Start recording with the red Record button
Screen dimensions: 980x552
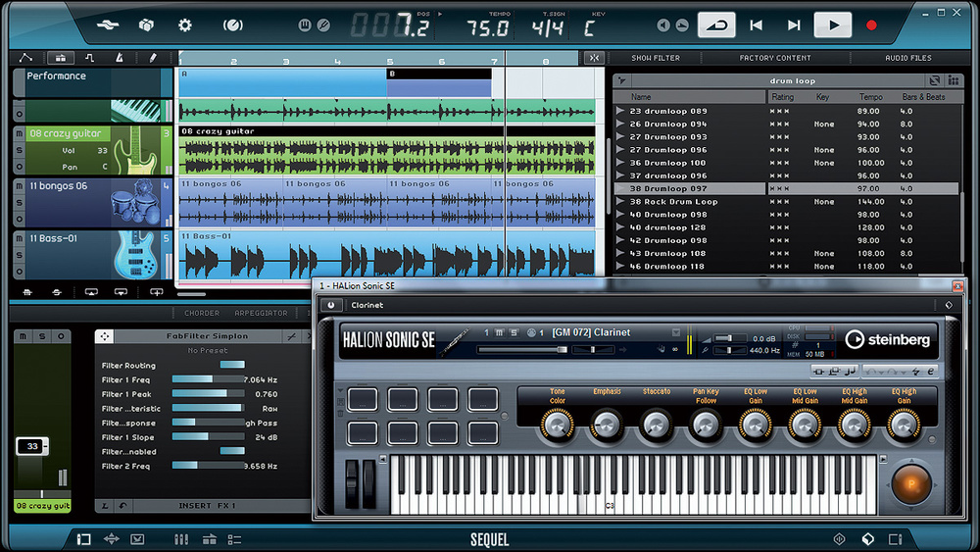point(871,25)
